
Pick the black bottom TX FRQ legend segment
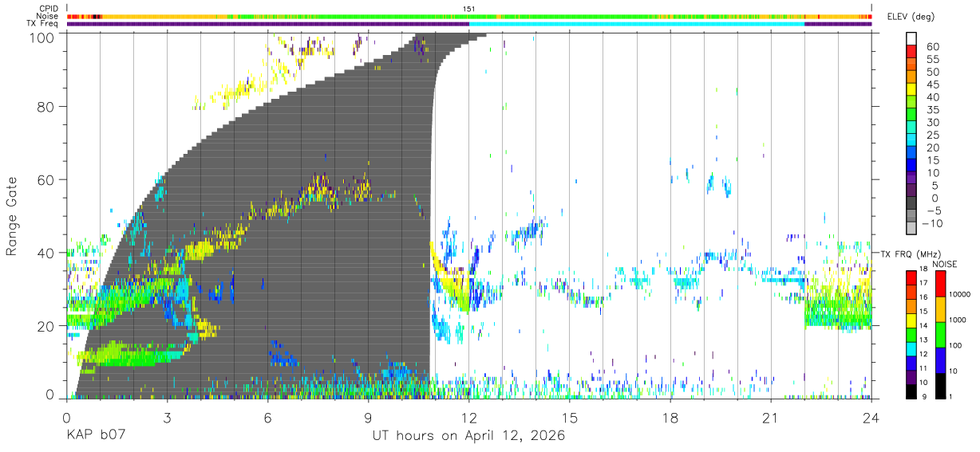[911, 390]
